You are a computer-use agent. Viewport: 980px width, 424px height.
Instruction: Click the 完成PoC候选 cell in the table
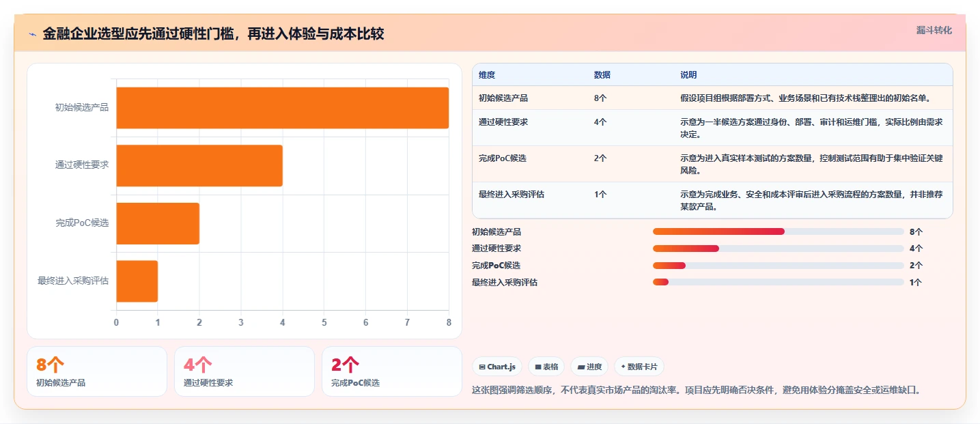pos(503,158)
